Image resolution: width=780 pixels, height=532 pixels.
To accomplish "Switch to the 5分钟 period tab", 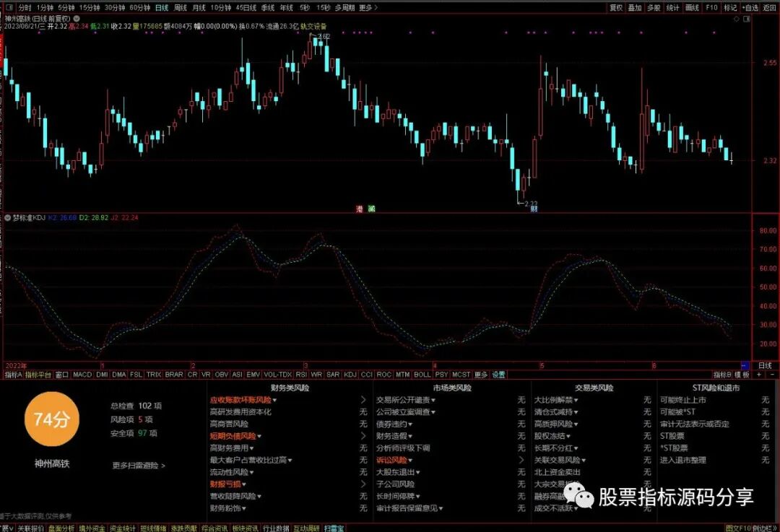I will pos(66,7).
